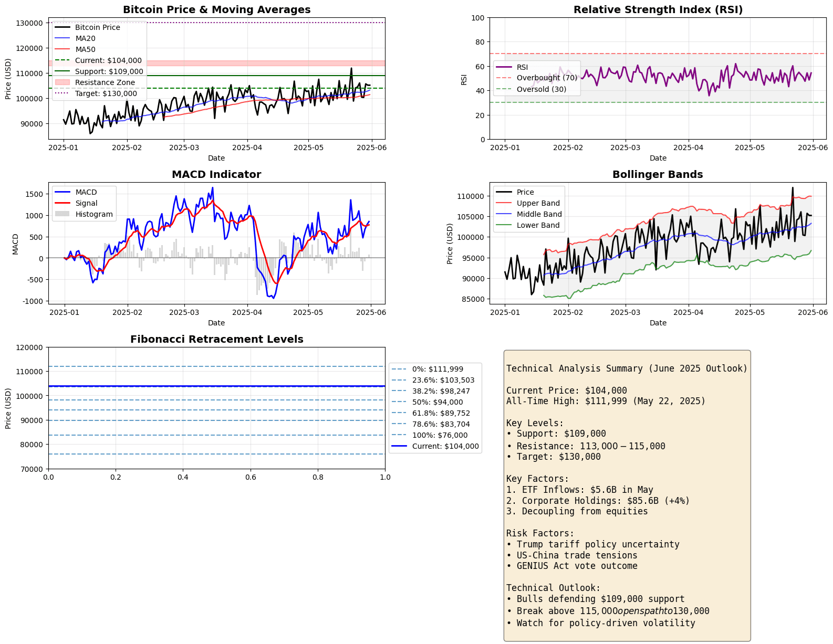Click 'Risk Factors:' heading in summary

tap(540, 533)
